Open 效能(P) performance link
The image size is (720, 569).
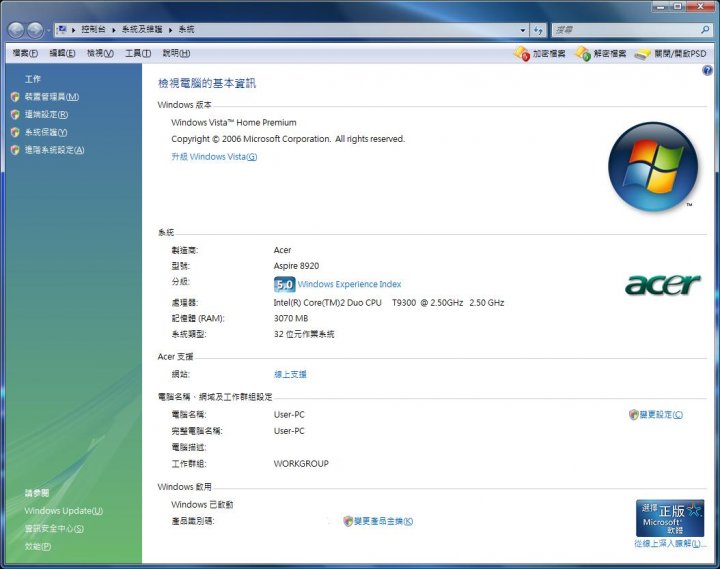pyautogui.click(x=38, y=546)
